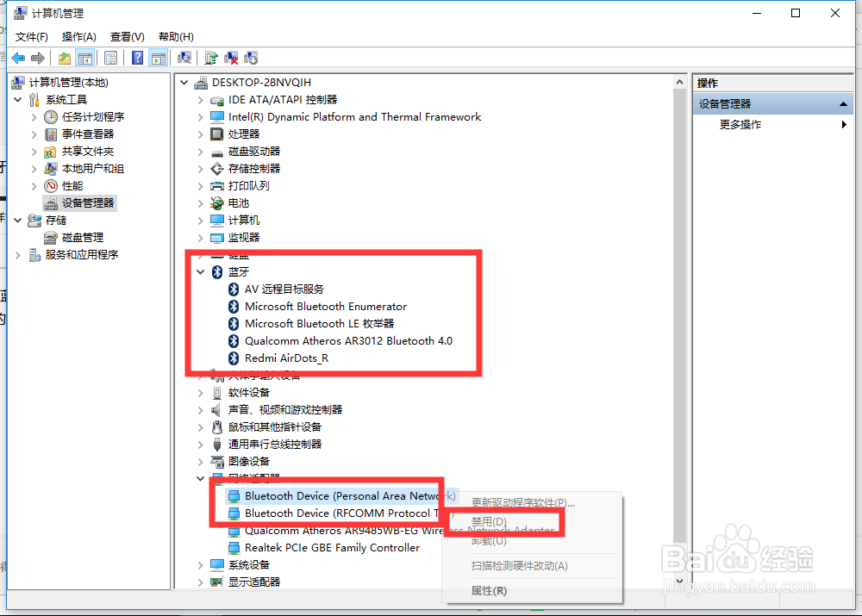Image resolution: width=862 pixels, height=616 pixels.
Task: Expand the 任务计划程序 node
Action: (x=34, y=117)
